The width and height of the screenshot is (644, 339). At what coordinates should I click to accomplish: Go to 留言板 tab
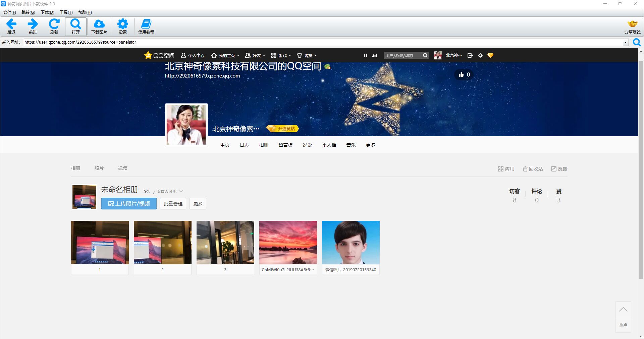pyautogui.click(x=285, y=145)
